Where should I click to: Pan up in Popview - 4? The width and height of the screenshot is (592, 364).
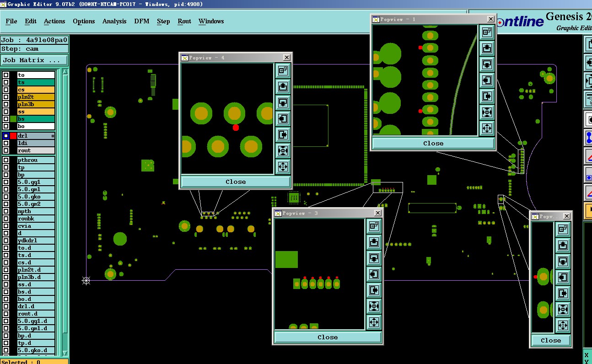(x=283, y=86)
